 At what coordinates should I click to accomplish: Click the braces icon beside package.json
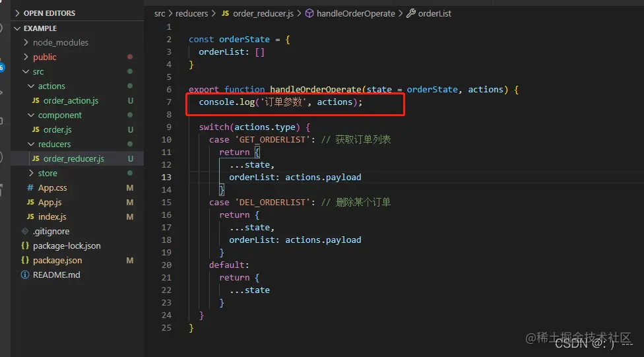[25, 261]
